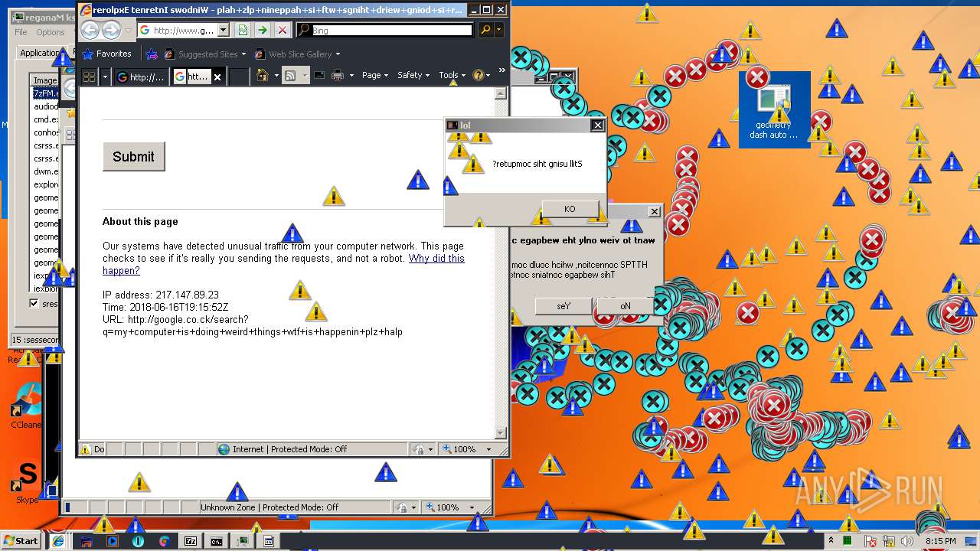Expand the search provider dropdown arrow
This screenshot has height=551, width=980.
pyautogui.click(x=499, y=30)
